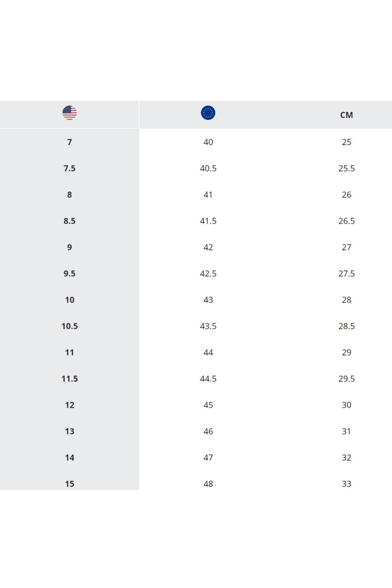Select US size 7 row header
Image resolution: width=392 pixels, height=588 pixels.
click(x=70, y=142)
